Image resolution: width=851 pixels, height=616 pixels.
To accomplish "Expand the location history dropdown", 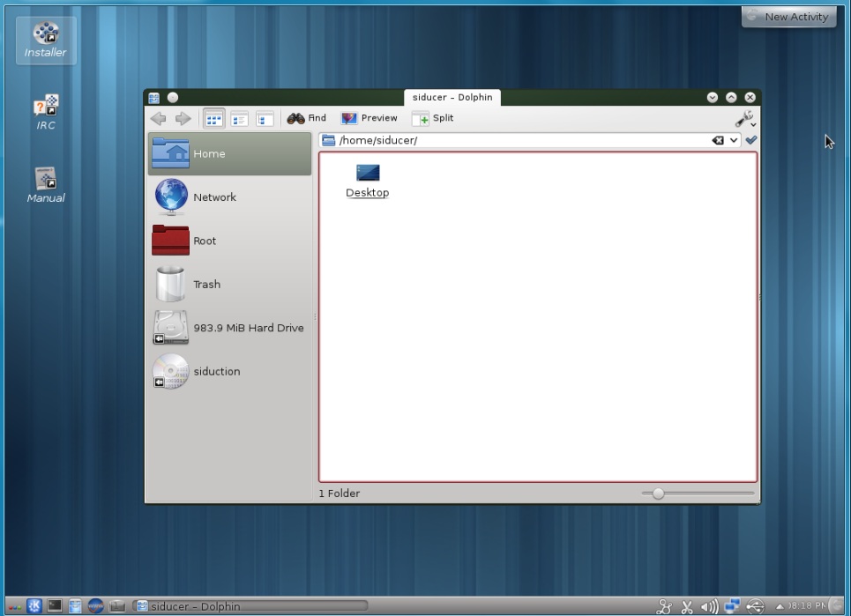I will click(733, 140).
